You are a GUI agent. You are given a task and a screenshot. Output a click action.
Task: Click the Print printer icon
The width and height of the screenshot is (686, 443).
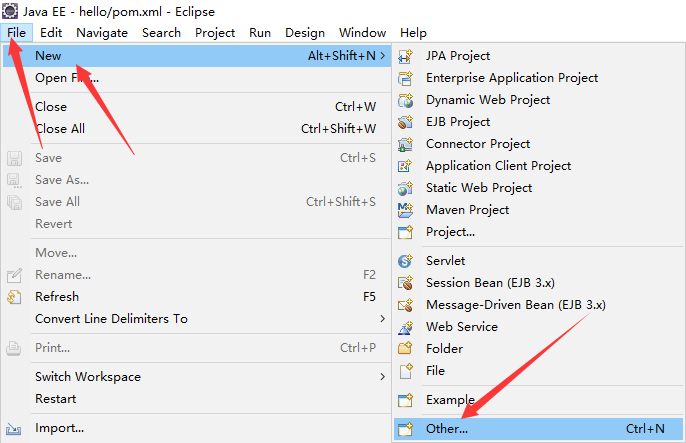[x=14, y=348]
